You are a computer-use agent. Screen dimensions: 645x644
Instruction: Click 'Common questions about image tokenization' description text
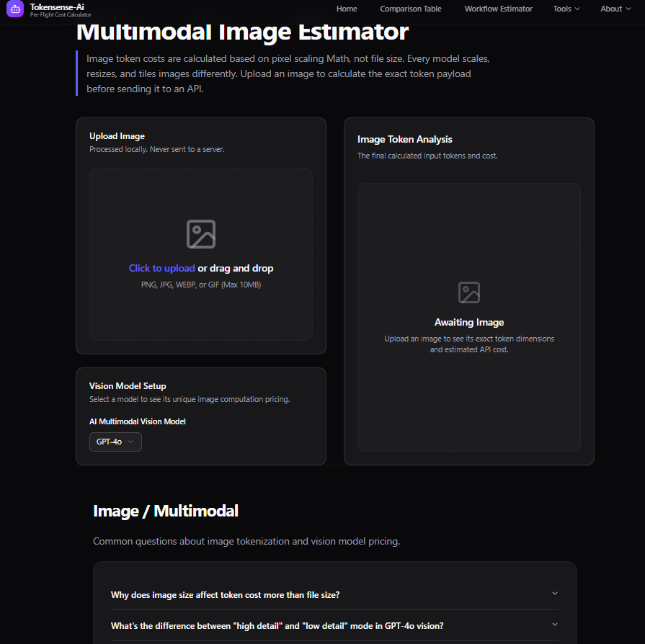[x=246, y=541]
